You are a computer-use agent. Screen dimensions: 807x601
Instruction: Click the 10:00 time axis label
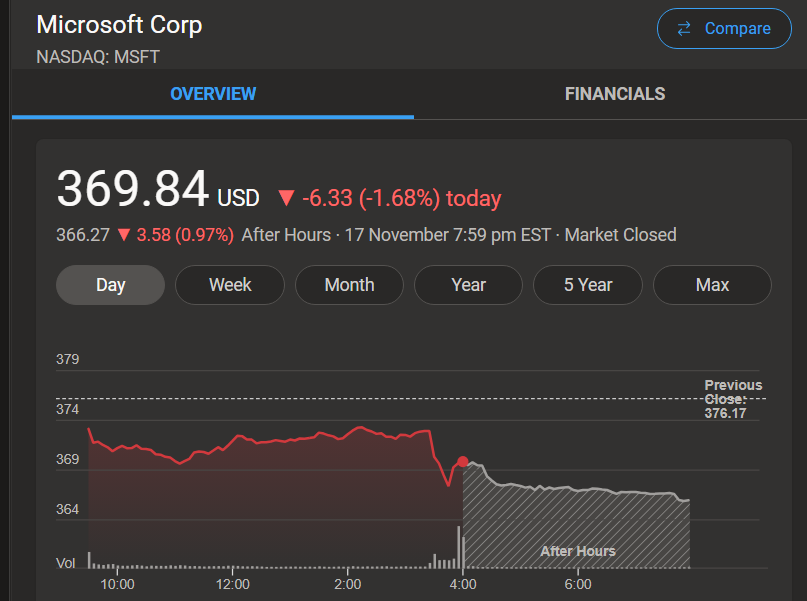(117, 584)
